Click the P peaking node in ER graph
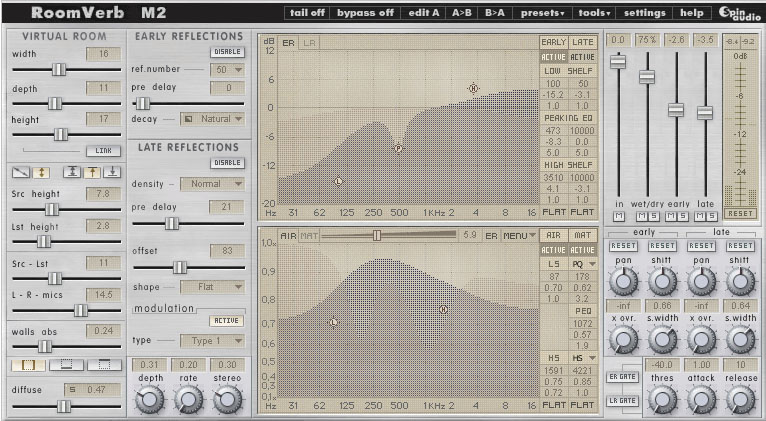 click(x=399, y=148)
